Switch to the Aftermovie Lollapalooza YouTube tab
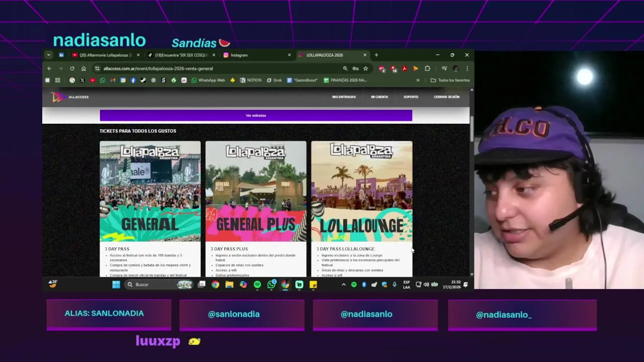644x362 pixels. point(105,55)
